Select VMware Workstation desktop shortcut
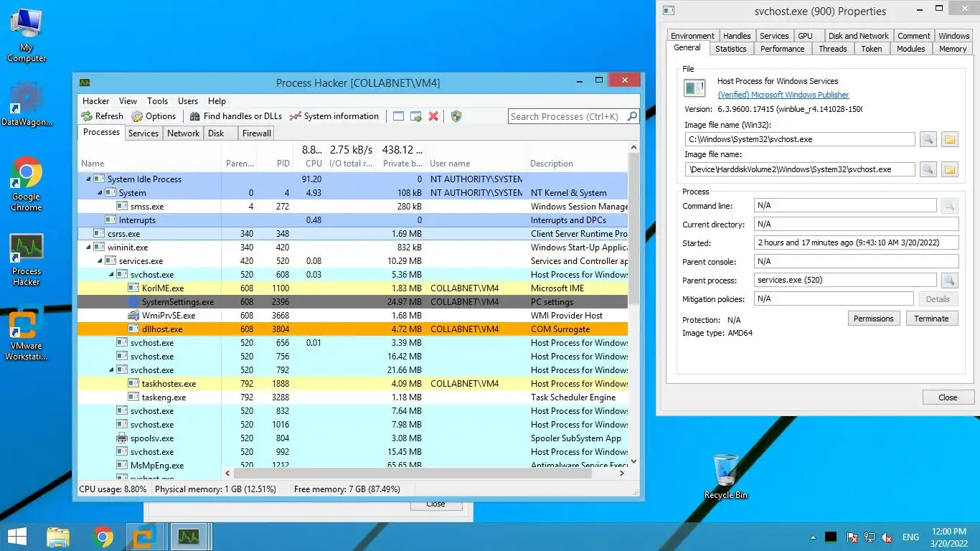This screenshot has width=980, height=551. [27, 334]
